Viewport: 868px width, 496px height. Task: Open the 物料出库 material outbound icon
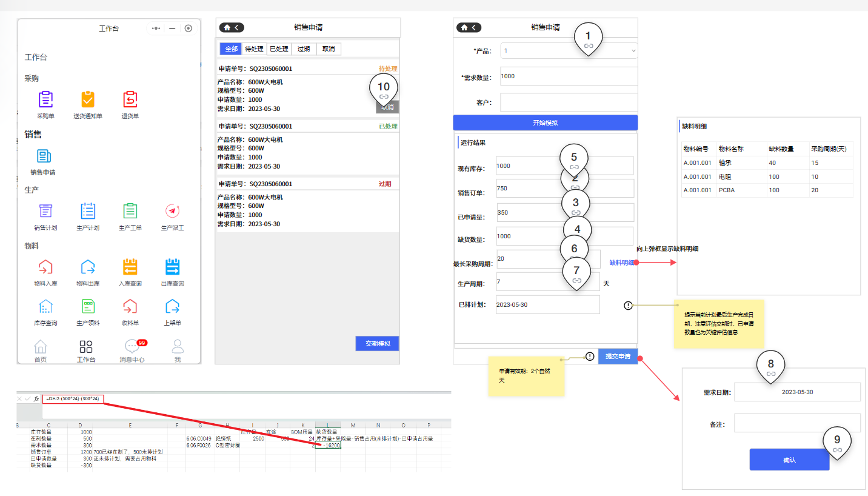tap(88, 267)
